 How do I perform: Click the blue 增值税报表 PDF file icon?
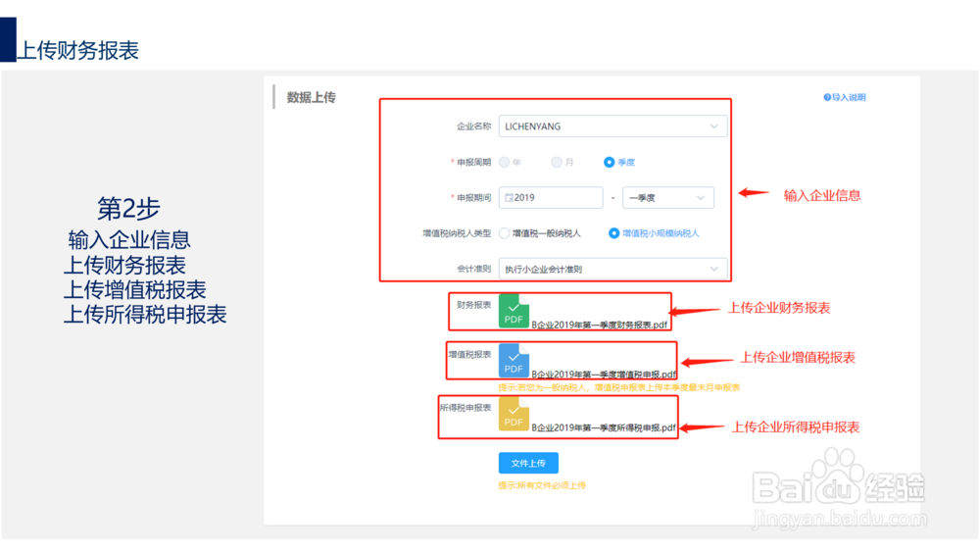point(514,361)
